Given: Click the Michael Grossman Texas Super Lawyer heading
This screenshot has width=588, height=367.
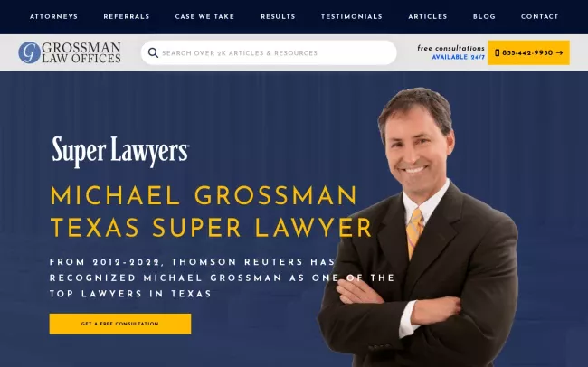Looking at the screenshot, I should tap(211, 212).
